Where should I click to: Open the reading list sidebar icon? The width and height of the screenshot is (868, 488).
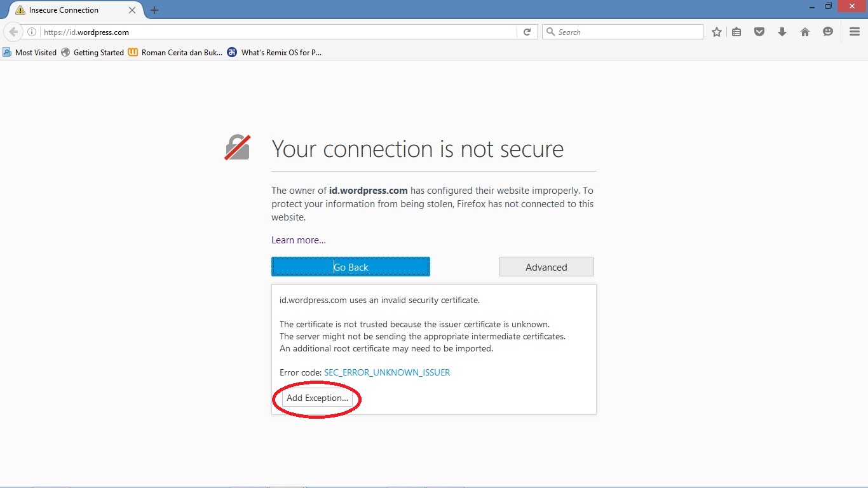tap(736, 31)
